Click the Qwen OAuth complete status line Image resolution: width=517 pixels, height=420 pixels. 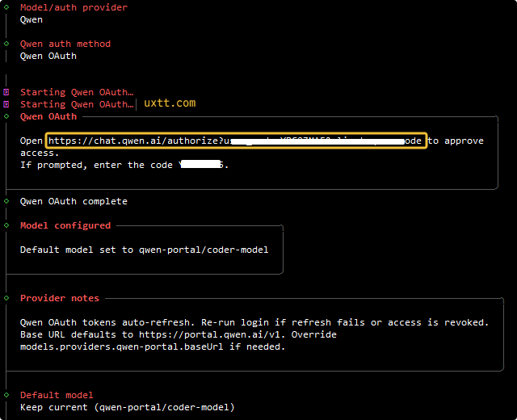coord(74,201)
